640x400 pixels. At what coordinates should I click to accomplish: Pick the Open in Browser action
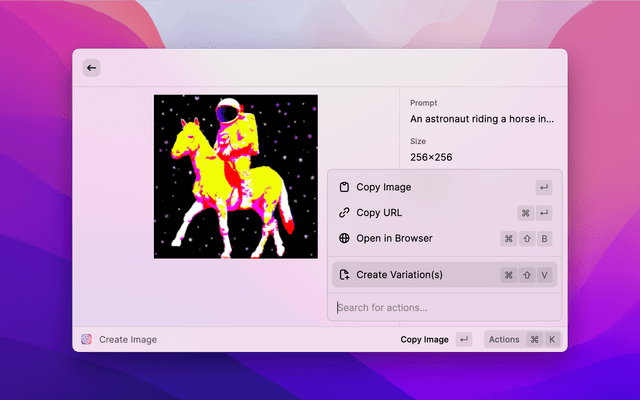[394, 239]
